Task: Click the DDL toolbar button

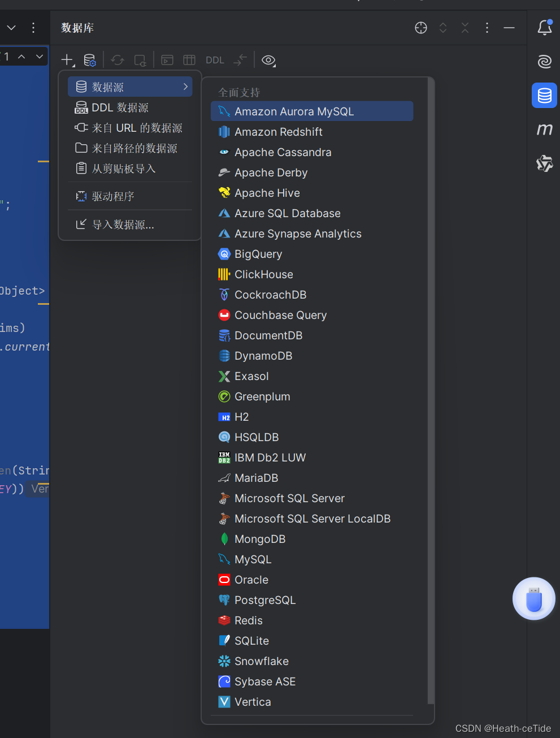Action: click(215, 60)
